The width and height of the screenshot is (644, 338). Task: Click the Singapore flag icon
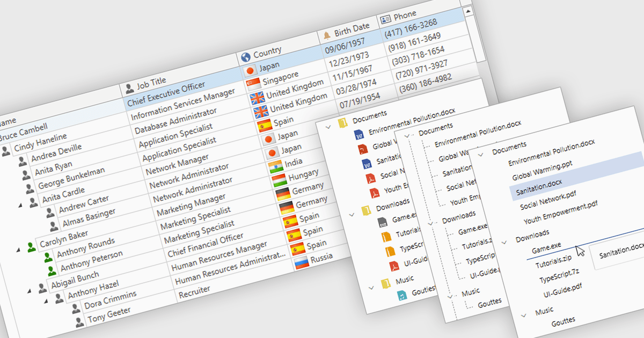tap(253, 84)
